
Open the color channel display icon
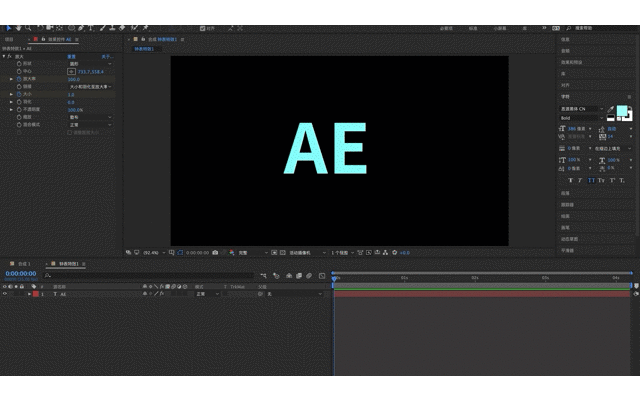coord(231,253)
